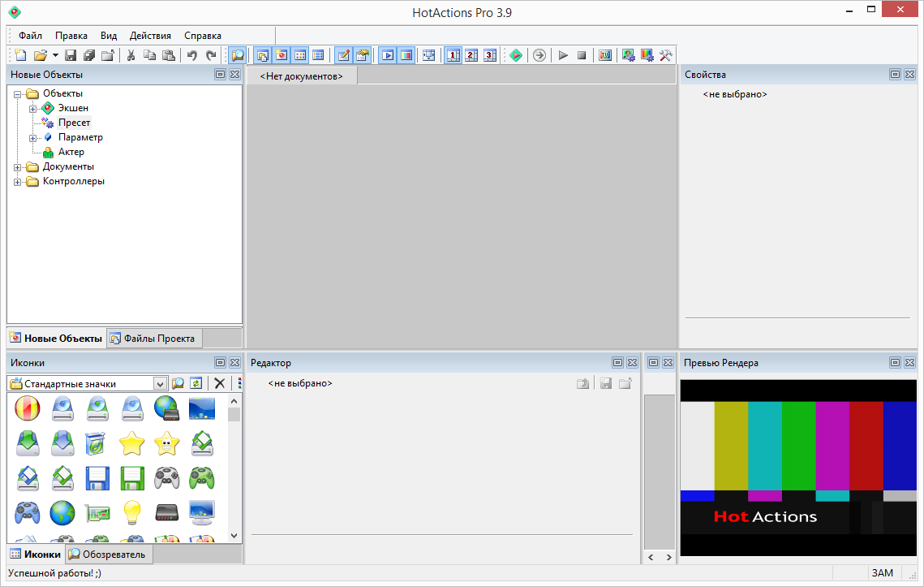Float the Превью Рендера panel

point(895,363)
